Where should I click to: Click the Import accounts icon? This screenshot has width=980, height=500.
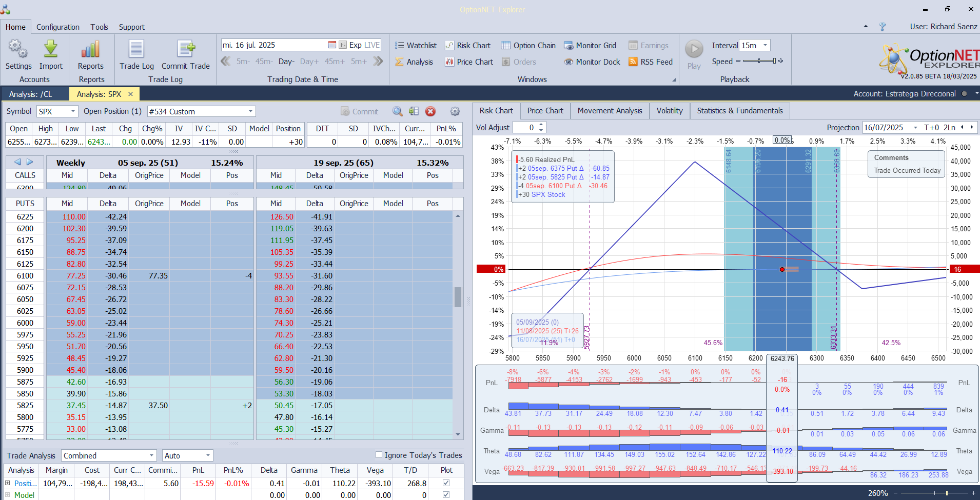pos(51,50)
